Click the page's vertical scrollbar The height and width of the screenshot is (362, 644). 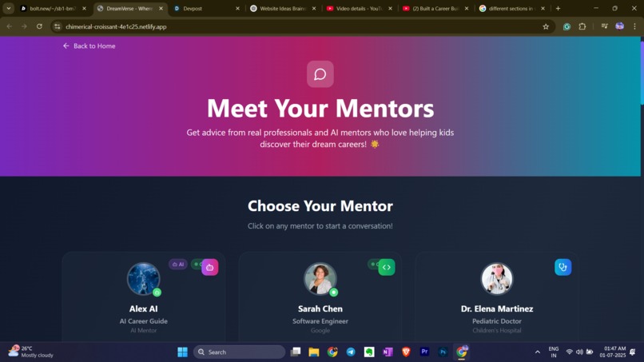pyautogui.click(x=642, y=72)
